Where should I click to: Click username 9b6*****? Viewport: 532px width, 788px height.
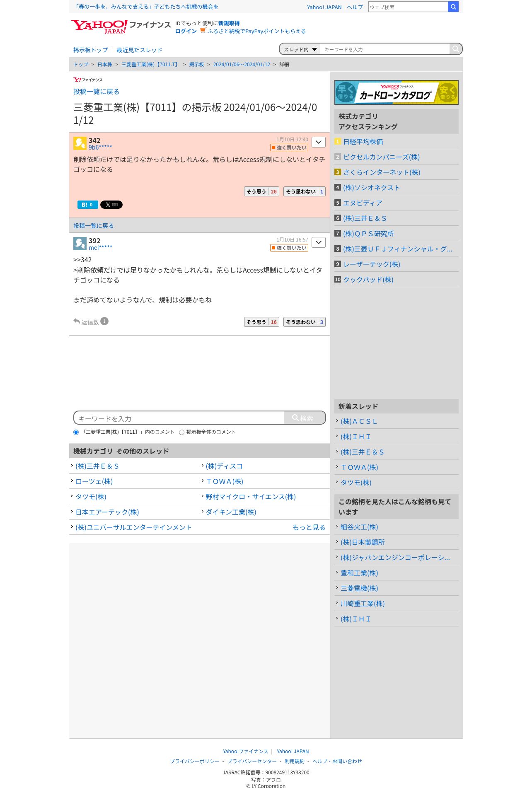100,147
